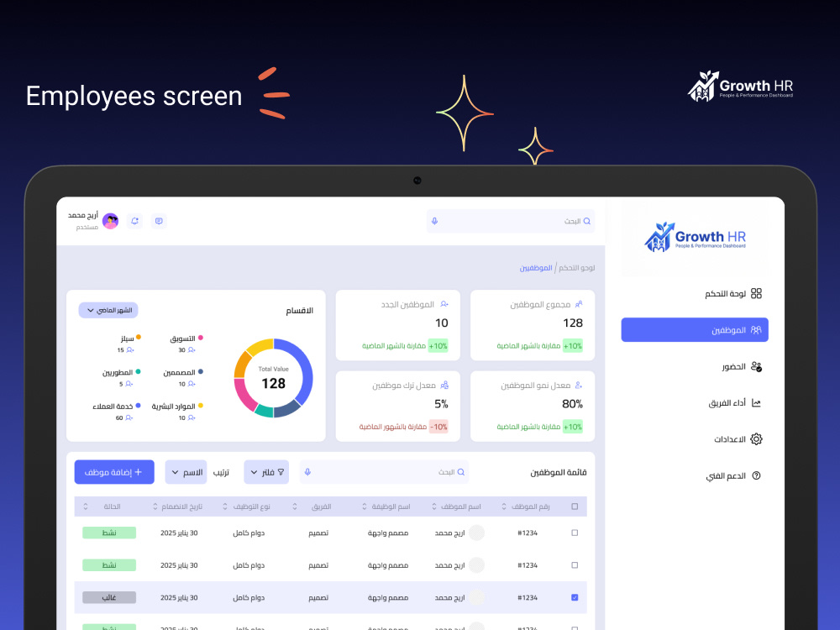
Task: Open the فلتر filter dropdown
Action: point(266,472)
